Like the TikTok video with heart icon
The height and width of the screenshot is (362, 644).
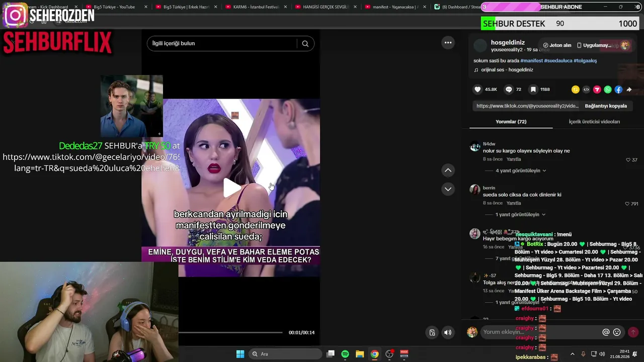click(477, 89)
